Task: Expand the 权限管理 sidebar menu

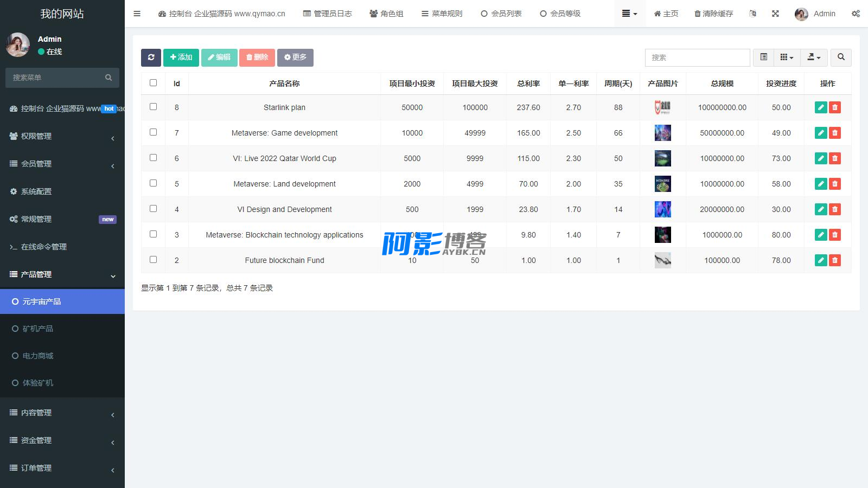Action: coord(62,136)
